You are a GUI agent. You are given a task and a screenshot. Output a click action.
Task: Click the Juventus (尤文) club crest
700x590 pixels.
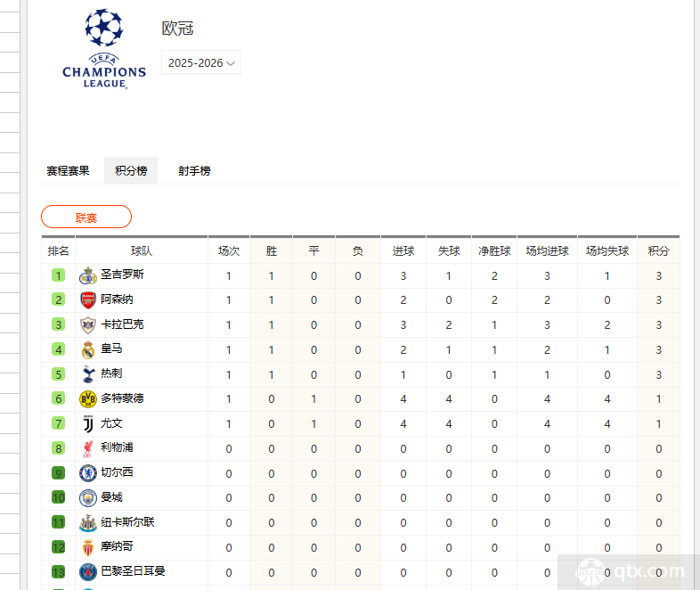tap(88, 424)
